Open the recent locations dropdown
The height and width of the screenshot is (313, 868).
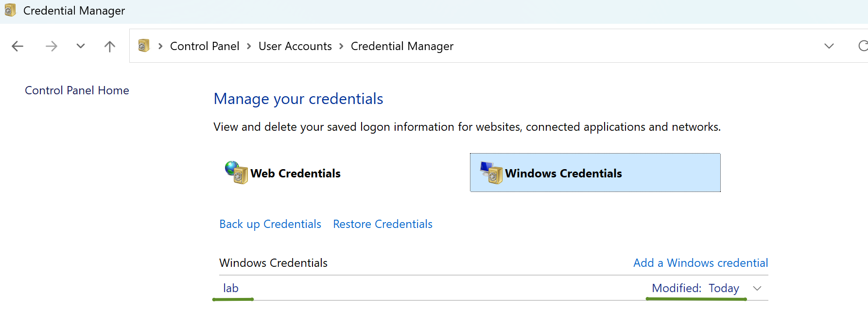(81, 46)
